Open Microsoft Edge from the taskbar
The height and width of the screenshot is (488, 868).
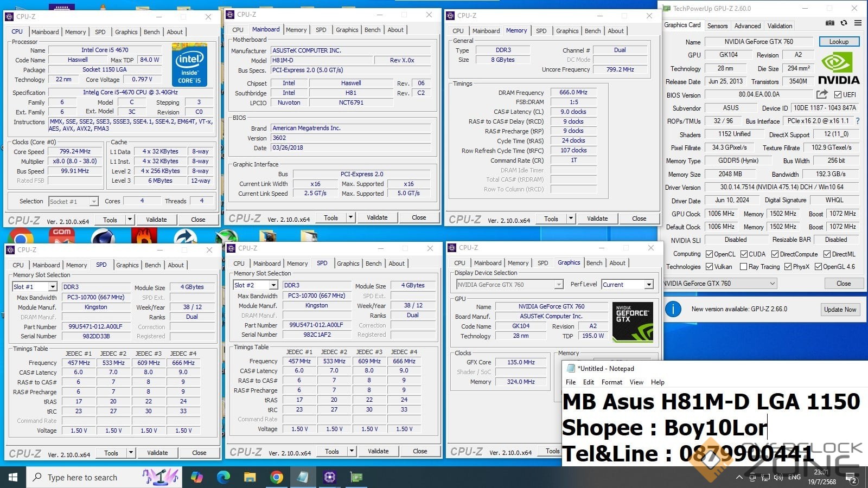point(224,477)
